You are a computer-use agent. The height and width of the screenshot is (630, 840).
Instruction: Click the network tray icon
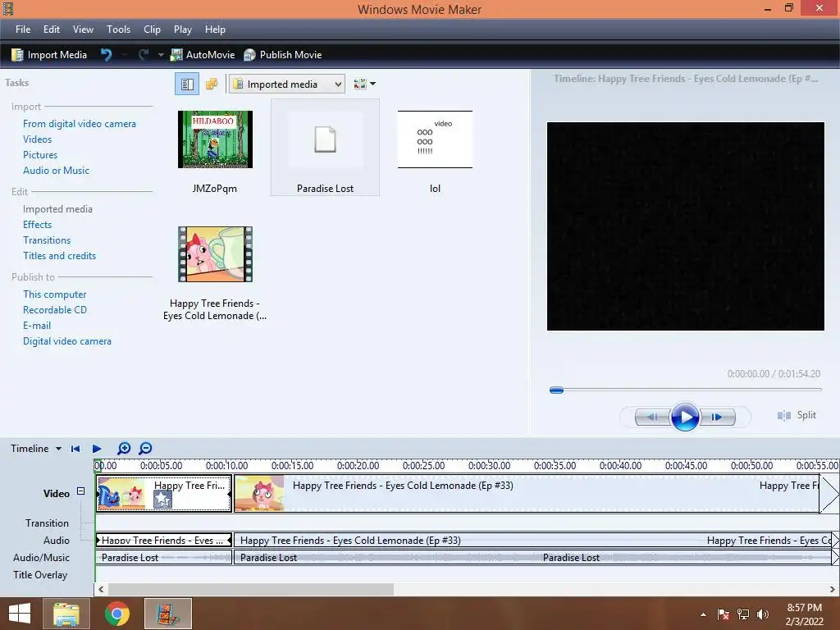pos(743,614)
